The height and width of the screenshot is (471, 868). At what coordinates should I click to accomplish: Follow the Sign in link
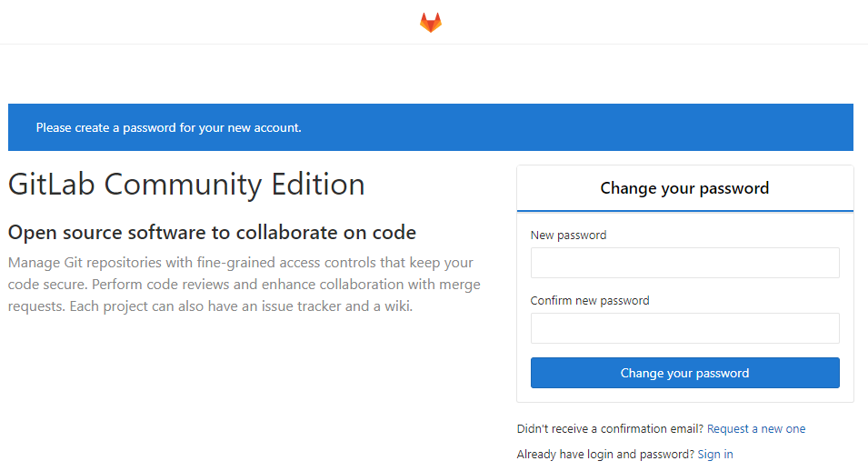click(x=715, y=455)
